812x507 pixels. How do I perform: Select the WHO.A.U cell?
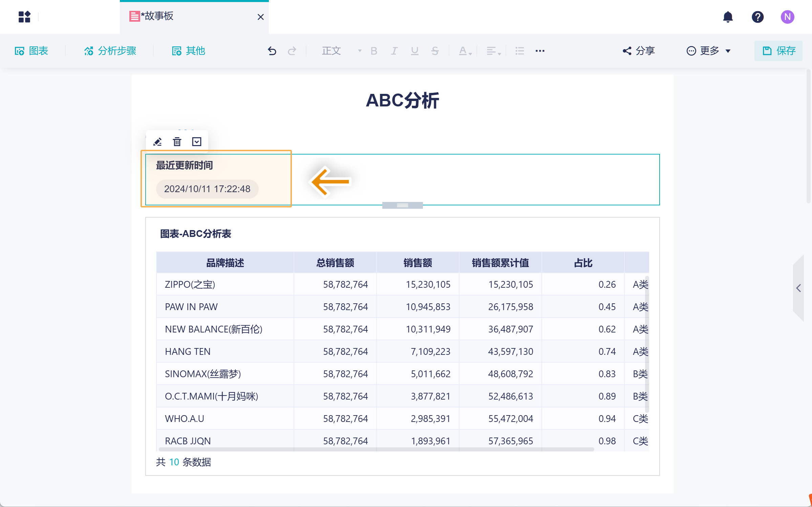225,419
